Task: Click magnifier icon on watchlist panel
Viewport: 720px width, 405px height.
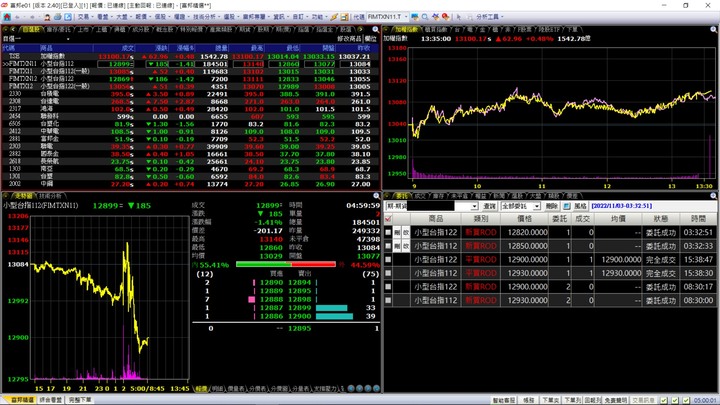Action: [x=376, y=29]
